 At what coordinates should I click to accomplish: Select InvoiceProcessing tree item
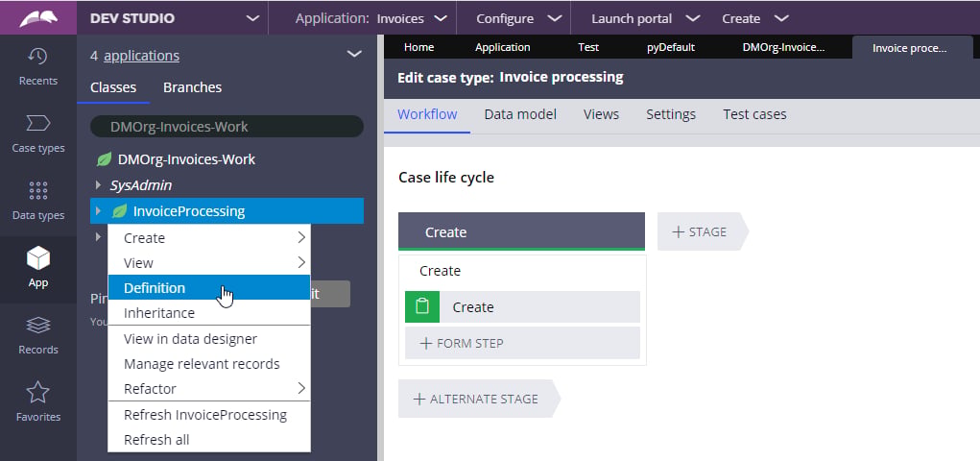[x=189, y=211]
